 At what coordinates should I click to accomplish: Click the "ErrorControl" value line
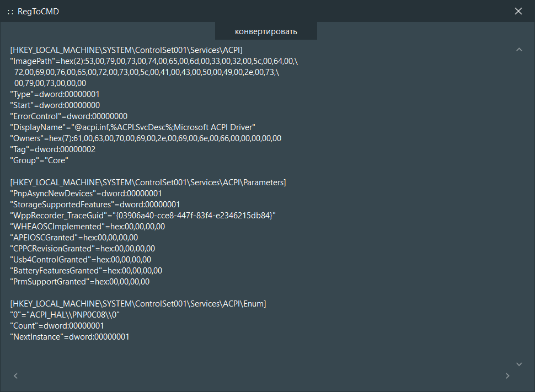coord(69,116)
